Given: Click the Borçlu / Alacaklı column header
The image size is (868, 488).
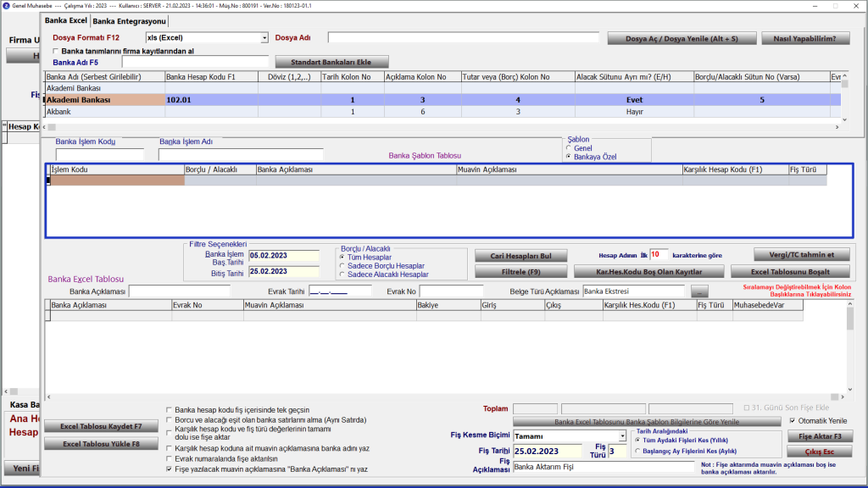Looking at the screenshot, I should coord(220,169).
